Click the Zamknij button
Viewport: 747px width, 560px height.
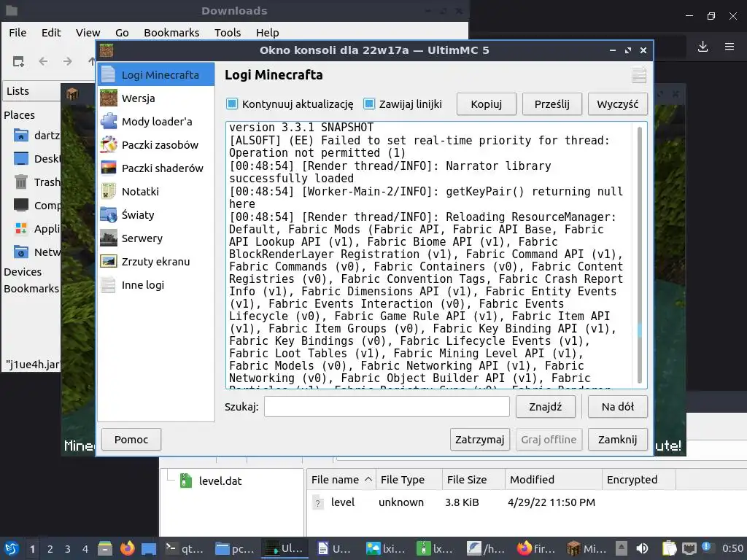(x=617, y=439)
